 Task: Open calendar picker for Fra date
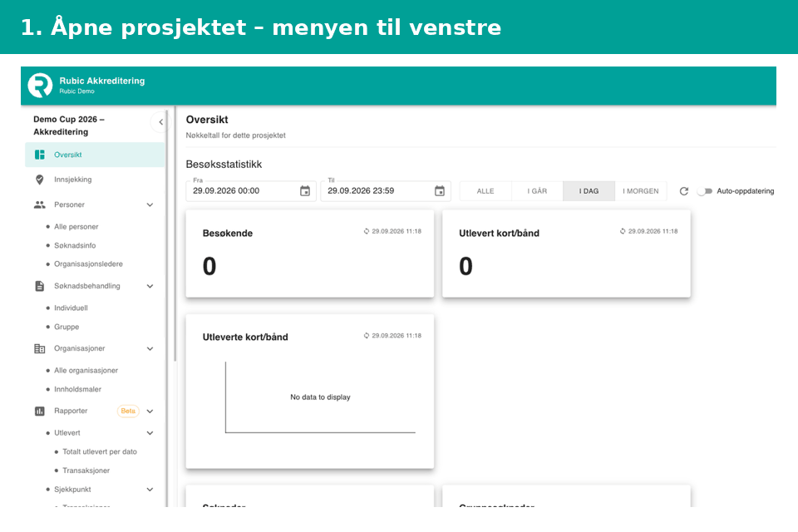(305, 191)
